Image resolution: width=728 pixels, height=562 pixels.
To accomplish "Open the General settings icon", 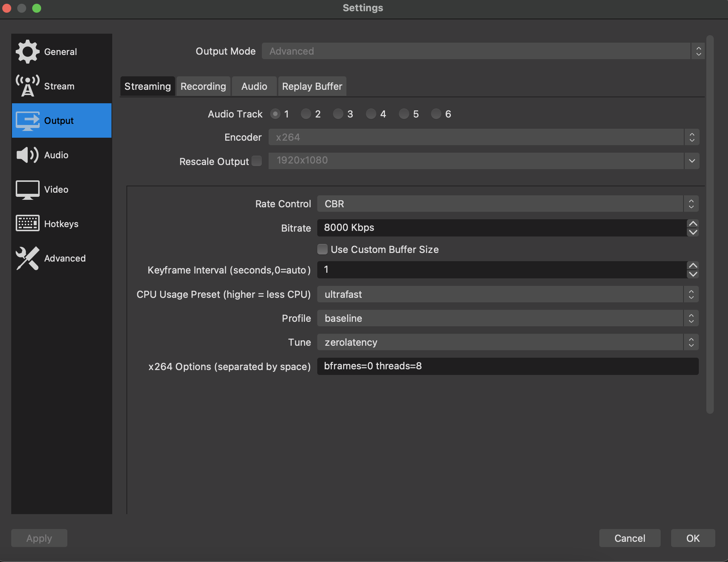I will click(27, 51).
